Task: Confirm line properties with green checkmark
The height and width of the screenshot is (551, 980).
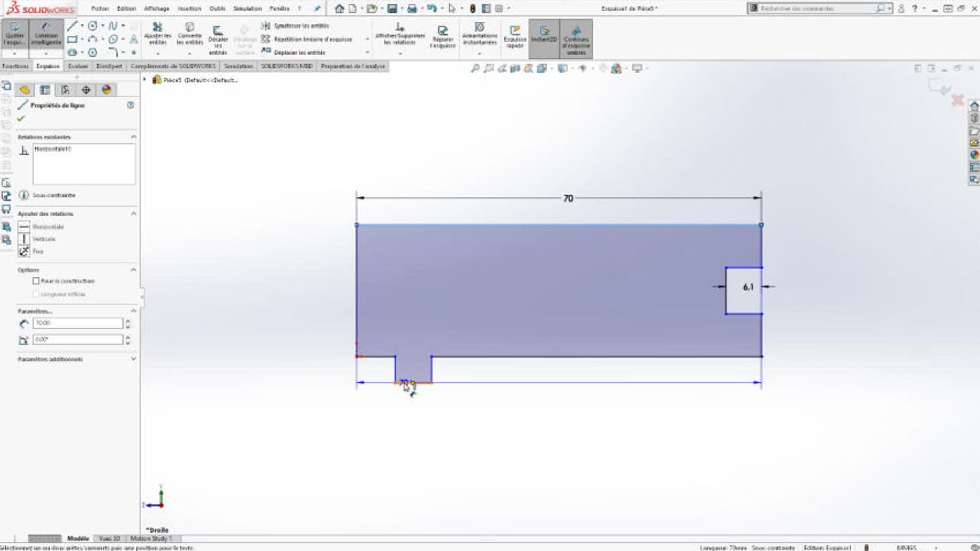Action: click(x=21, y=118)
